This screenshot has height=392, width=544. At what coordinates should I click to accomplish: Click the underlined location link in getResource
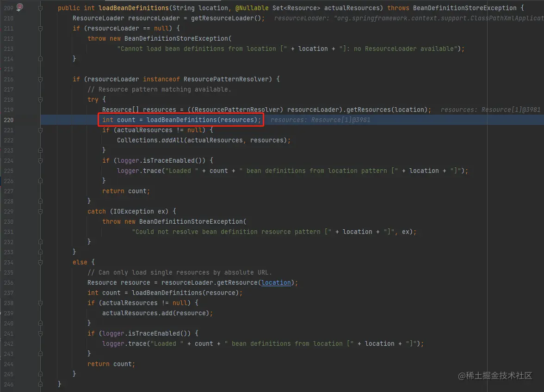pyautogui.click(x=276, y=283)
